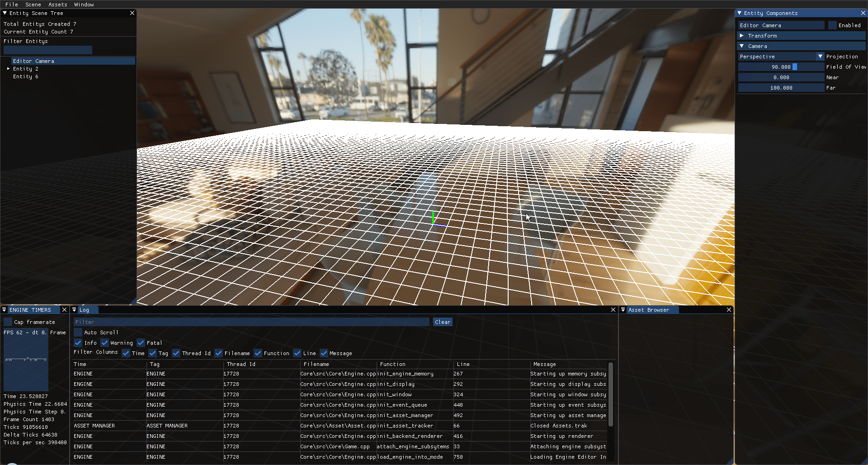868x465 pixels.
Task: Click the Thread Id column header
Action: [x=241, y=364]
